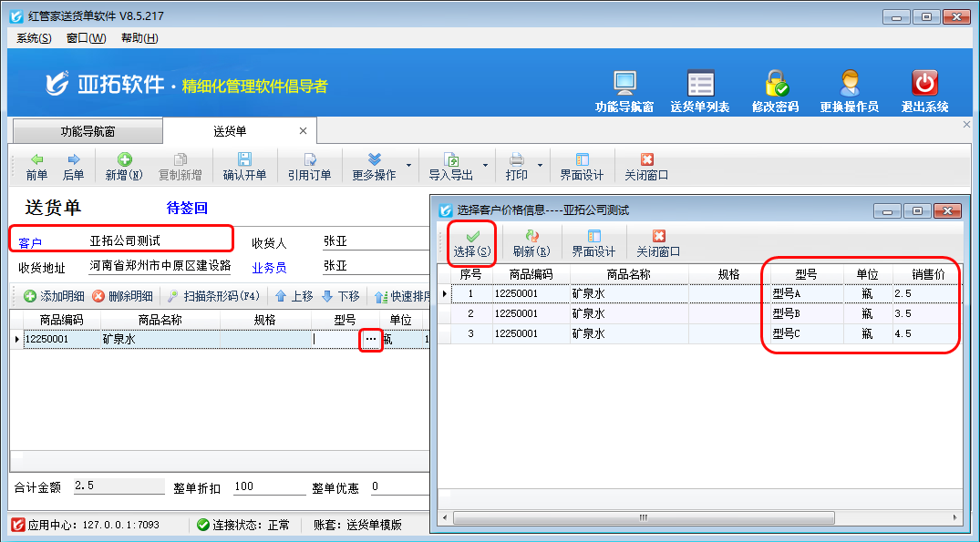Click 选择 in the price dialog
Image resolution: width=980 pixels, height=542 pixels.
pyautogui.click(x=472, y=243)
